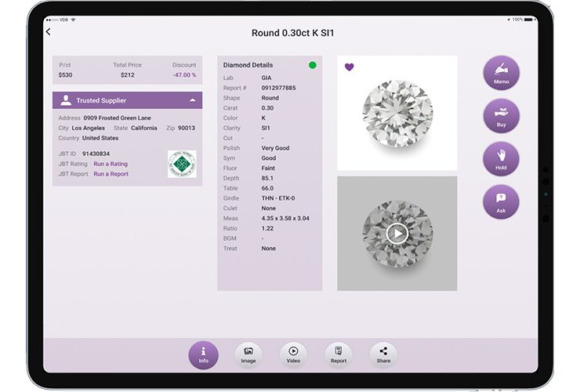
Task: Tap the Ask question button
Action: (x=501, y=201)
